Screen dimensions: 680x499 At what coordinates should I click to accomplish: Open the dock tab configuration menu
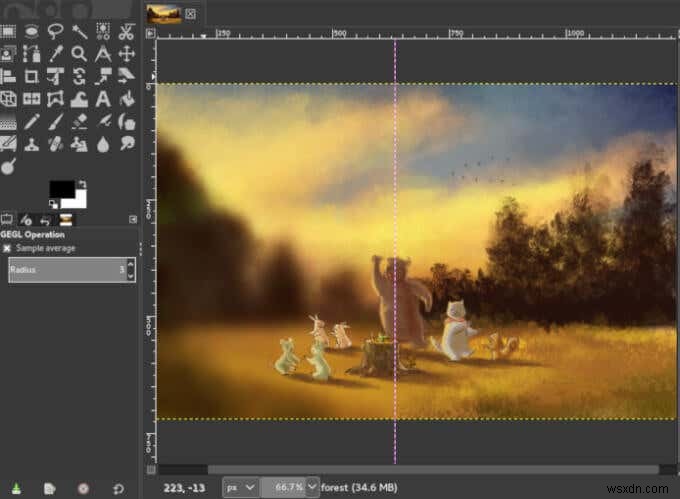click(133, 220)
